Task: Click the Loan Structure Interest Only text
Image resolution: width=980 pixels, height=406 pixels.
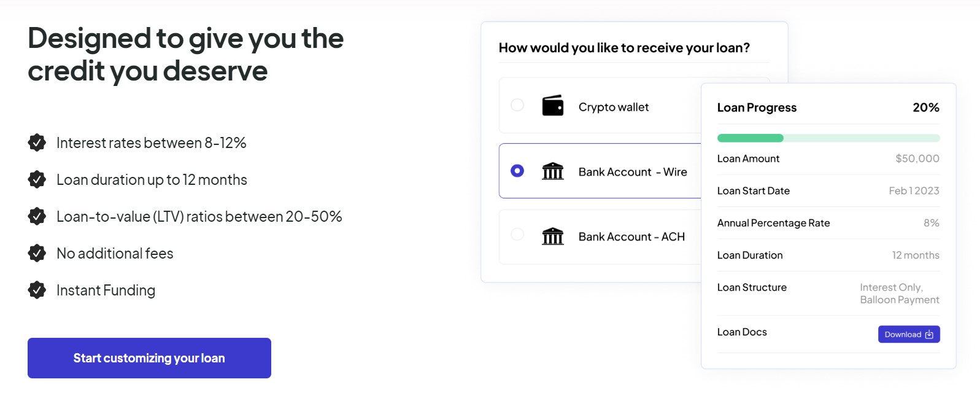Action: point(892,287)
